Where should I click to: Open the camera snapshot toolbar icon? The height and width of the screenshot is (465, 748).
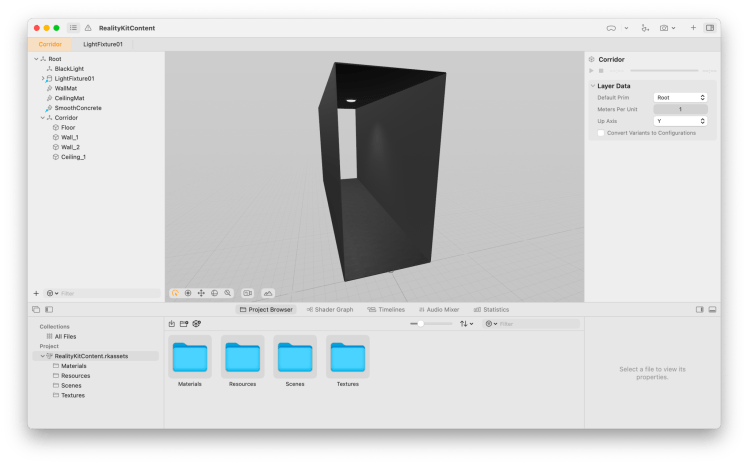pos(664,28)
